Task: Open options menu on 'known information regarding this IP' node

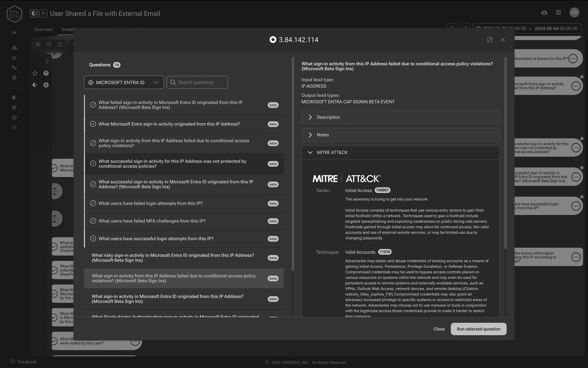Action: tap(576, 257)
